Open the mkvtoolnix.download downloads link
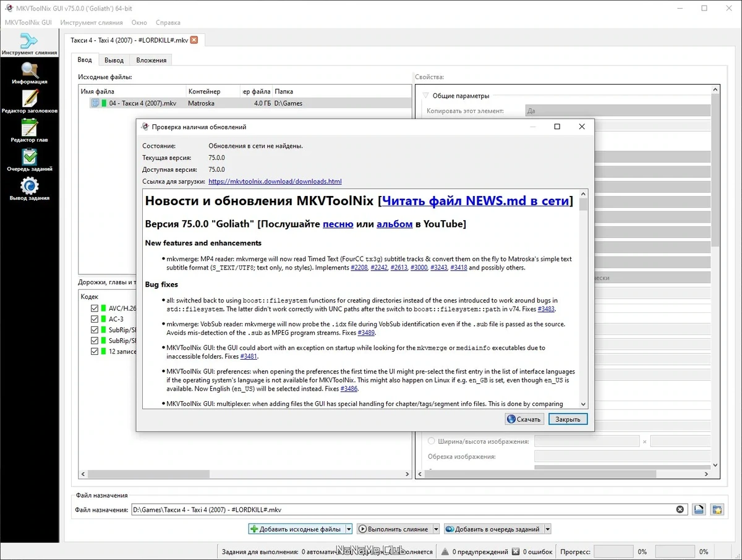Screen dimensions: 742x560 click(275, 181)
